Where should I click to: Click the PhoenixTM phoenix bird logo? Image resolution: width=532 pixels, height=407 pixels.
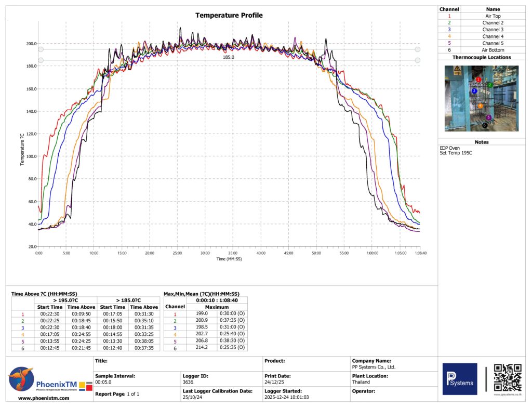coord(21,378)
